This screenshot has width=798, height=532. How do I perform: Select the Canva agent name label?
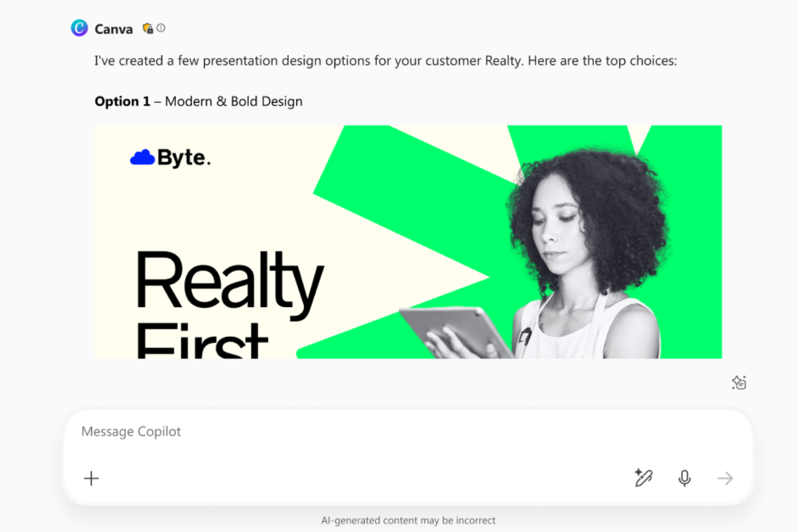click(114, 28)
